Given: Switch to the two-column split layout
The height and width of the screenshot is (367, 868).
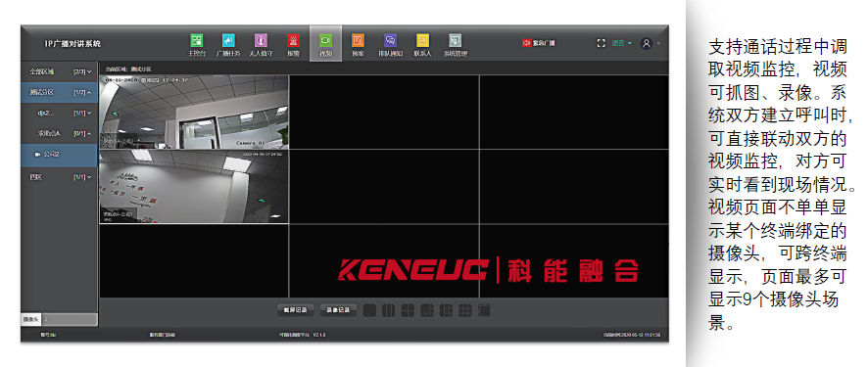Looking at the screenshot, I should click(389, 310).
